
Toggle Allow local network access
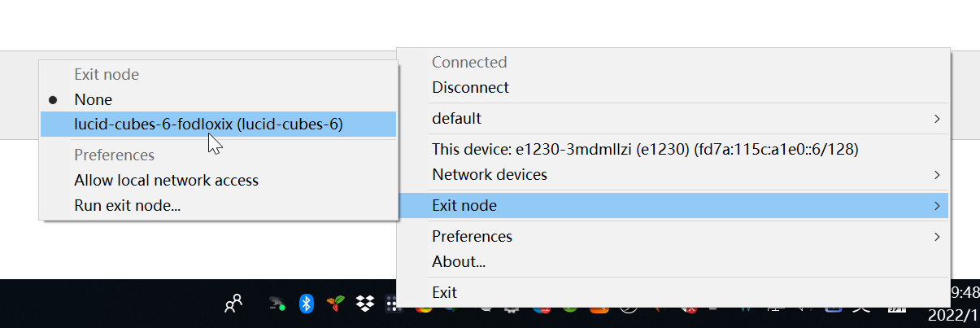pos(166,180)
